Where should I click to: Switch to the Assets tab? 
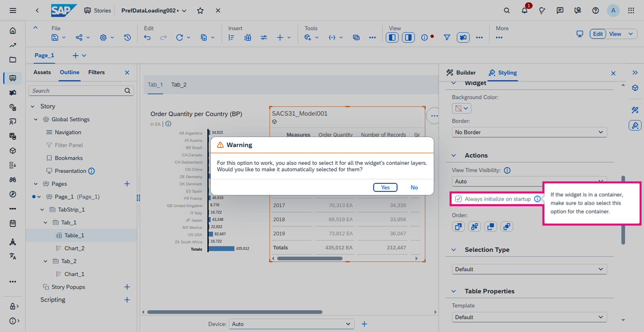pos(42,72)
